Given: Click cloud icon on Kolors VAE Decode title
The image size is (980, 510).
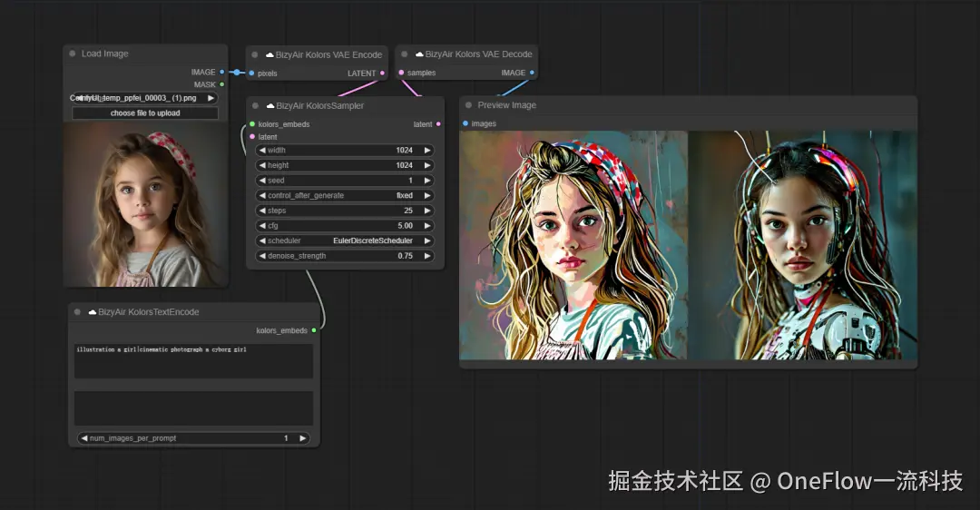Looking at the screenshot, I should 419,54.
